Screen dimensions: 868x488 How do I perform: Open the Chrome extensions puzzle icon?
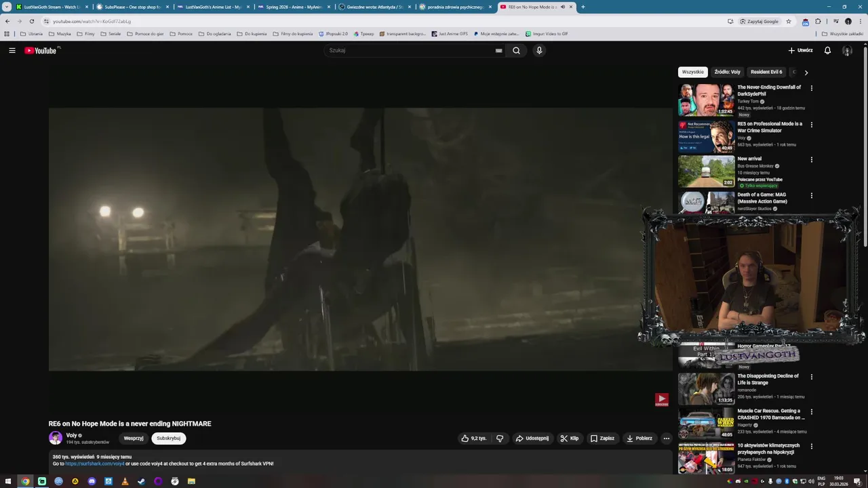pos(818,21)
